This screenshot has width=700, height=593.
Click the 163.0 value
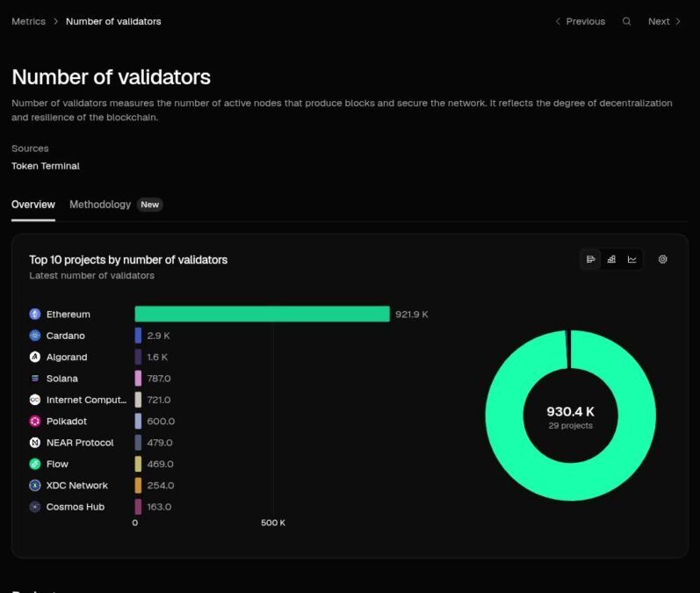[159, 507]
